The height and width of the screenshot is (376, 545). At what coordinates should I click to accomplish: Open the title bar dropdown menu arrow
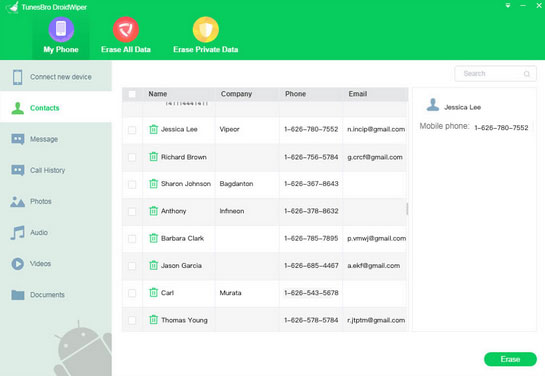coord(508,5)
